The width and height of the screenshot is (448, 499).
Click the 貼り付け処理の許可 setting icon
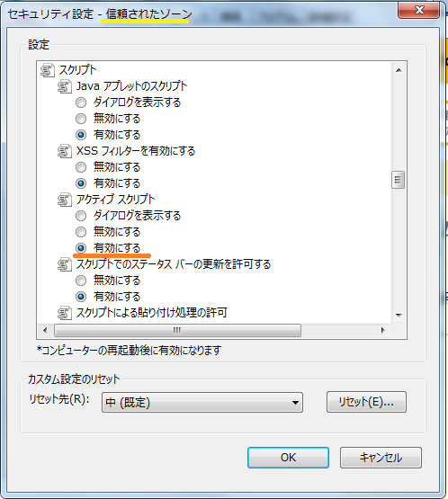(x=64, y=313)
